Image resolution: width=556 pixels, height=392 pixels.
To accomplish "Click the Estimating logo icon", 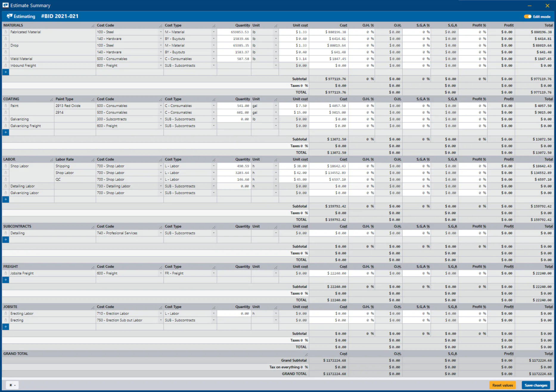I will click(10, 16).
